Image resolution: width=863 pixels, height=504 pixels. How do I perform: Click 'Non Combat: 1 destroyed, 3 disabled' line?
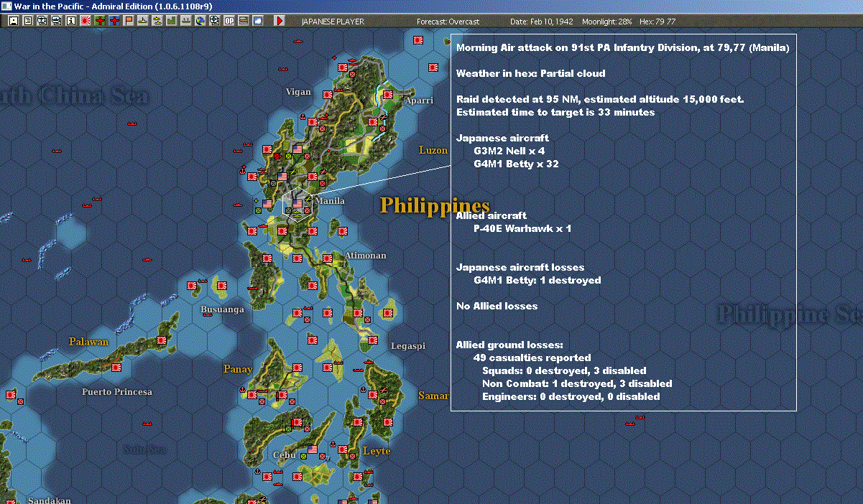(577, 383)
